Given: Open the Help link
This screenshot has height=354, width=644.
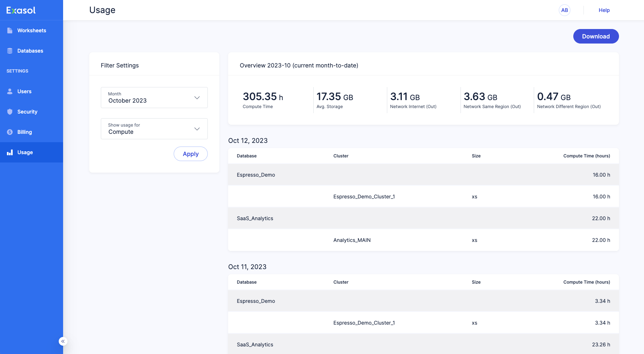Looking at the screenshot, I should point(604,10).
